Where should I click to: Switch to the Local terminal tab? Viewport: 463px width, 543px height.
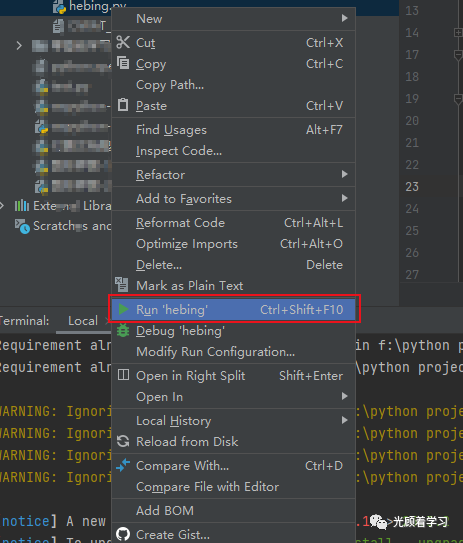pyautogui.click(x=83, y=321)
